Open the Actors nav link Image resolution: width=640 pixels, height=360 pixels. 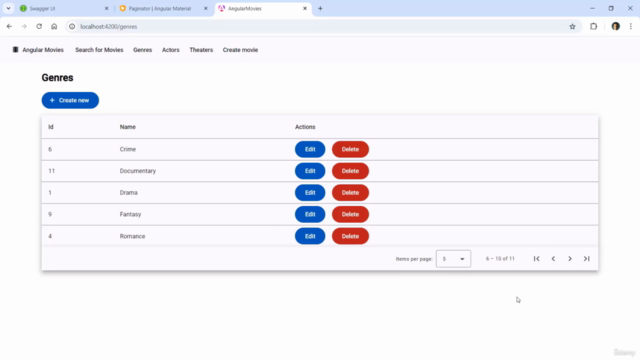(x=171, y=50)
